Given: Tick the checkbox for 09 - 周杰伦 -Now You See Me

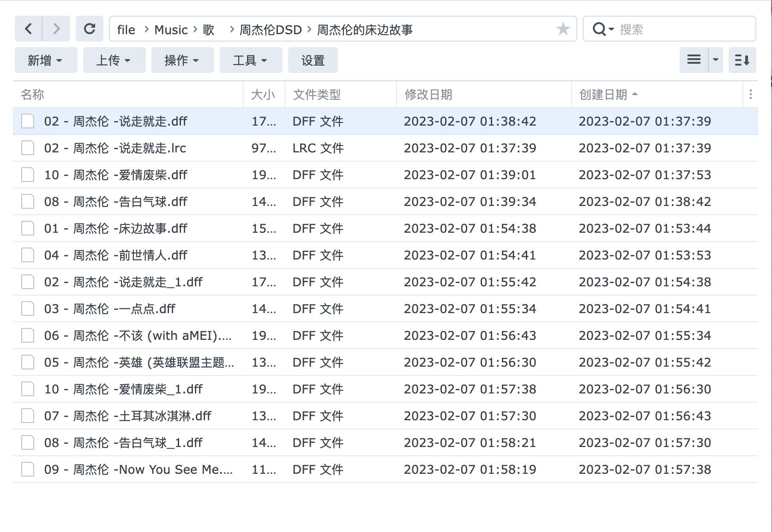Looking at the screenshot, I should coord(27,469).
